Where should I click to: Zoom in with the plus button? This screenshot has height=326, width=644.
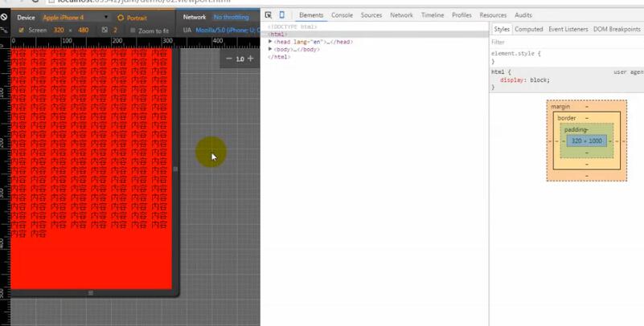point(251,59)
